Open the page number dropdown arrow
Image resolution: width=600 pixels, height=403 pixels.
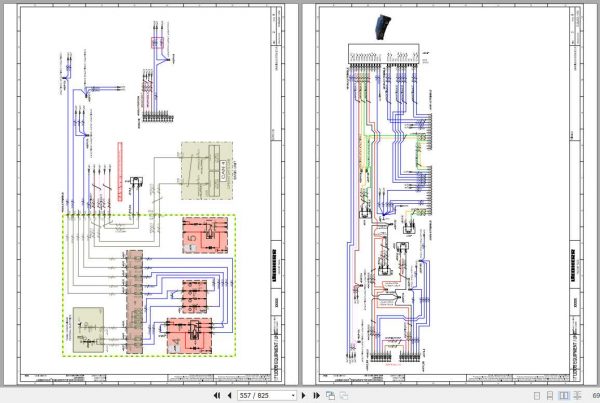(x=293, y=395)
